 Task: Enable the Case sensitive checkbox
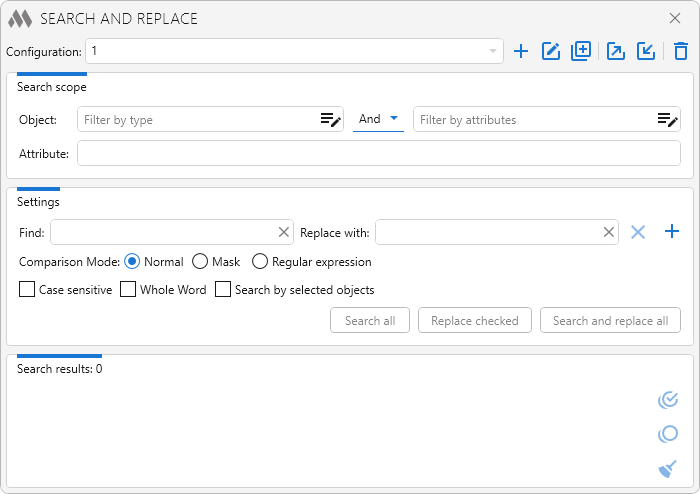tap(27, 290)
